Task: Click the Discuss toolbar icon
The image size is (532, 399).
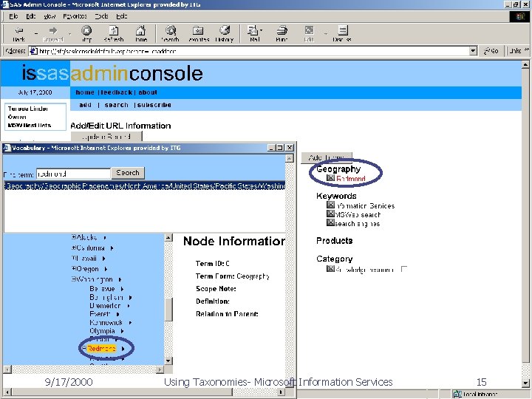Action: [x=342, y=33]
